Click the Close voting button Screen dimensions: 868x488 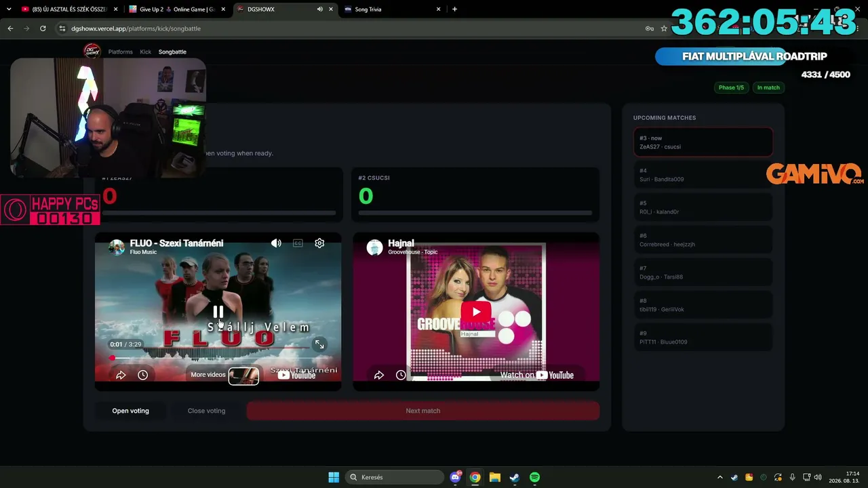[x=206, y=411]
